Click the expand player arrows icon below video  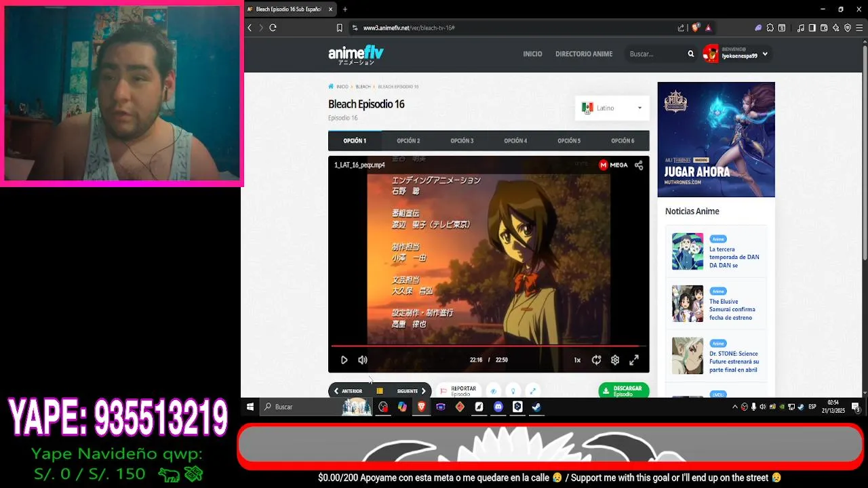pyautogui.click(x=533, y=391)
